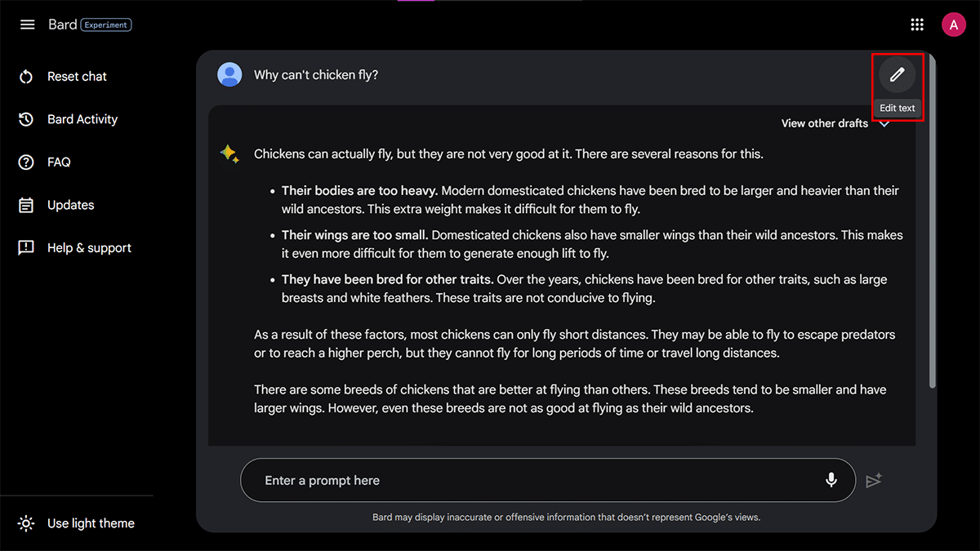Click the Experiment badge

click(x=107, y=25)
